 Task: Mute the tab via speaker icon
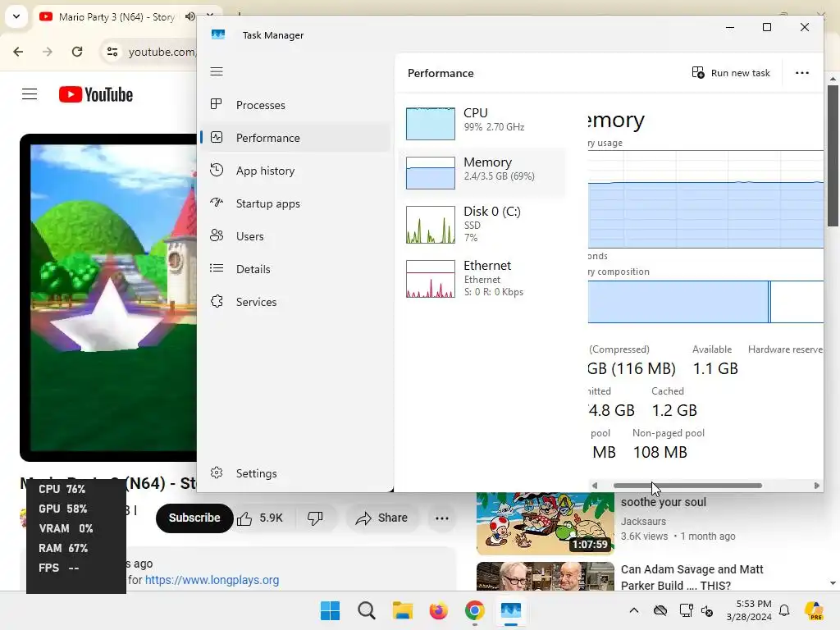tap(189, 16)
